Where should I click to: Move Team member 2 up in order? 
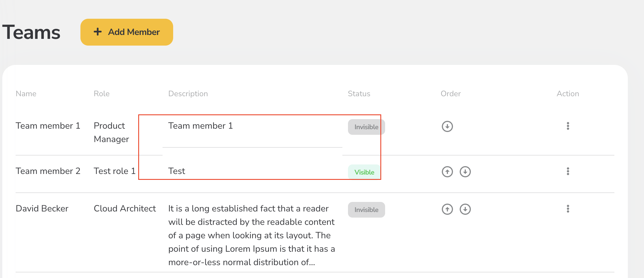click(447, 172)
